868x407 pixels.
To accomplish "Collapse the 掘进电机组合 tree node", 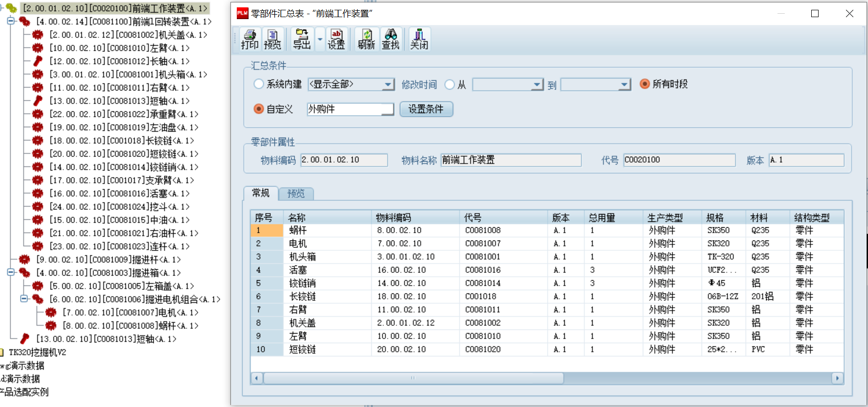I will click(x=23, y=299).
